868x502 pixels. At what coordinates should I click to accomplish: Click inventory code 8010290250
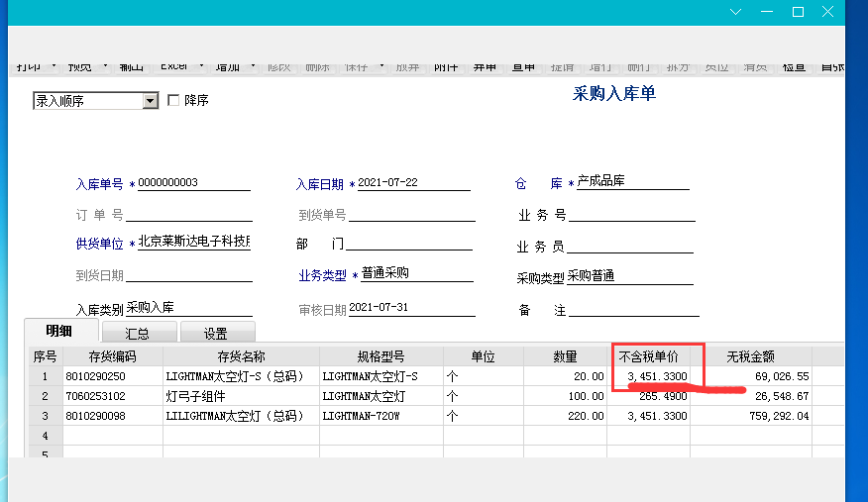tap(113, 376)
